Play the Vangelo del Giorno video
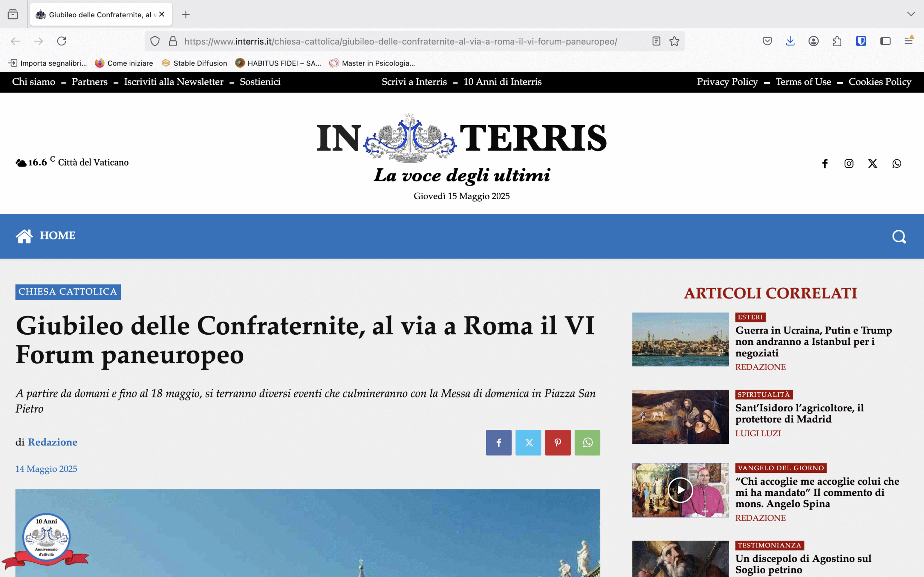 coord(680,490)
